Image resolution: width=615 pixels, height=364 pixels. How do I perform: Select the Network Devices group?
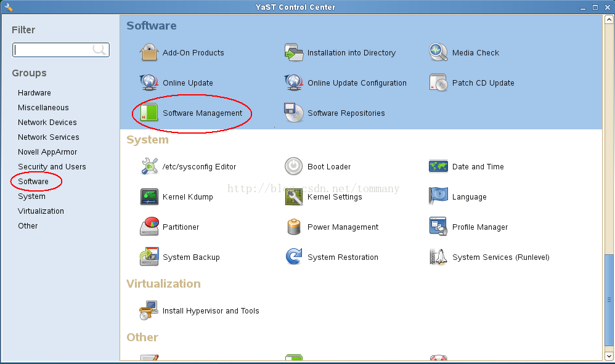click(47, 123)
